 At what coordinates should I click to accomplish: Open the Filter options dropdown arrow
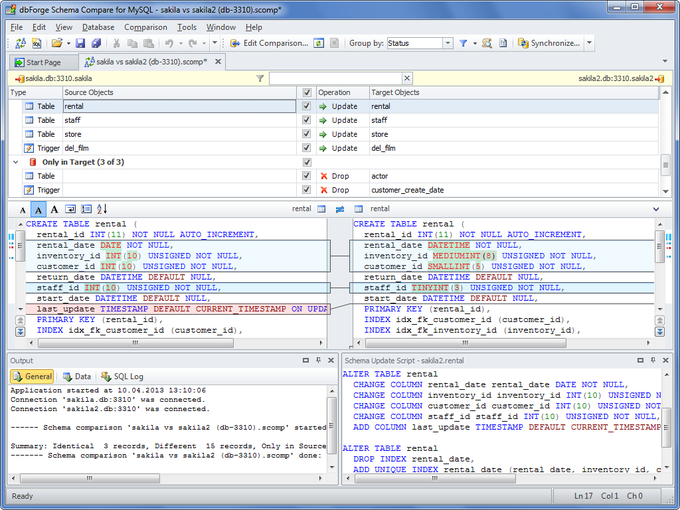pos(475,43)
